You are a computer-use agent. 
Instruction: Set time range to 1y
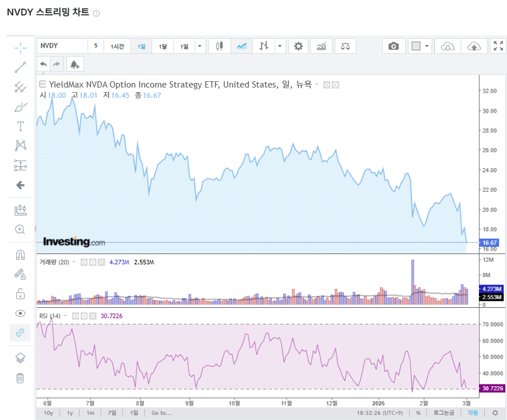point(70,413)
